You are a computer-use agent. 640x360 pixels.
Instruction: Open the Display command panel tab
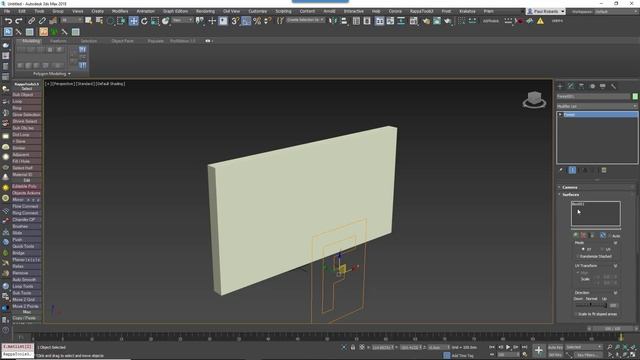[x=602, y=86]
